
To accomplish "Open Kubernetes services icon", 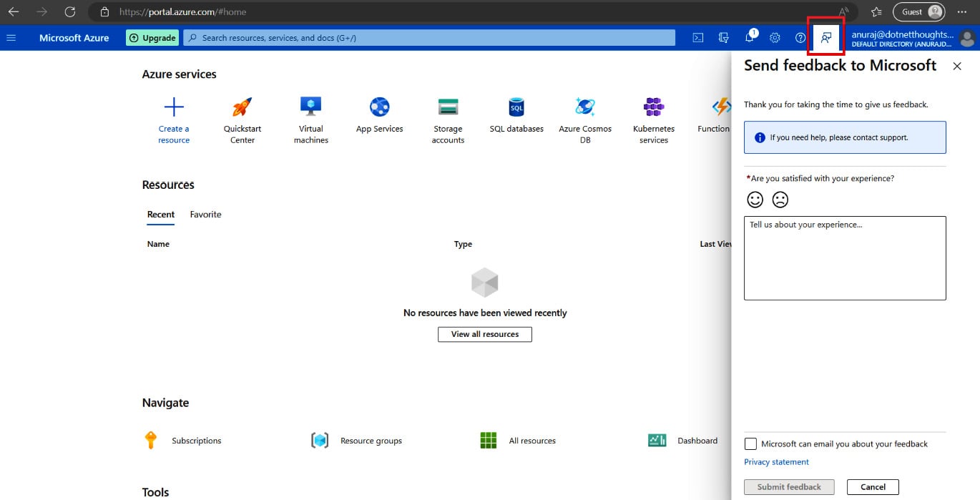I will 654,107.
